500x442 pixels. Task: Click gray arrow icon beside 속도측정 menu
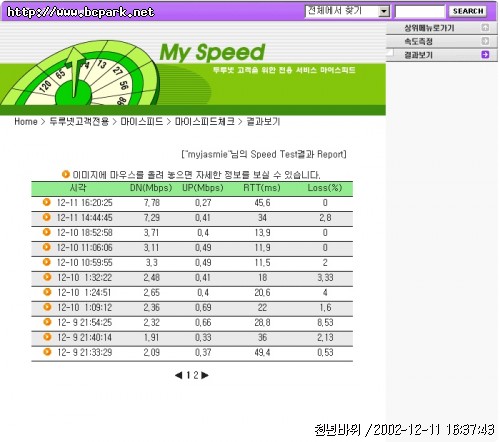tap(485, 41)
